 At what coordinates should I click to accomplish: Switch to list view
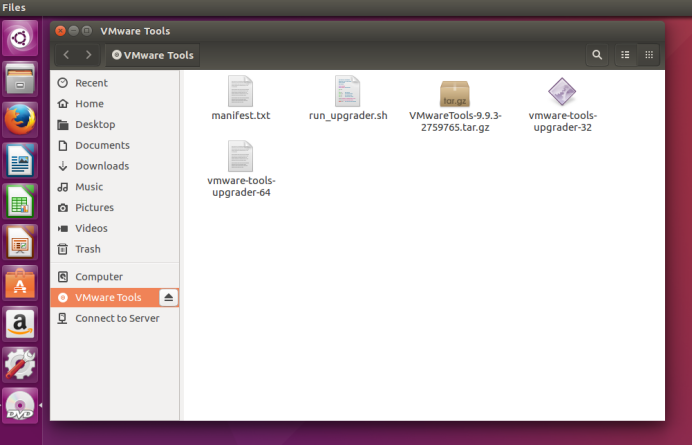[625, 55]
